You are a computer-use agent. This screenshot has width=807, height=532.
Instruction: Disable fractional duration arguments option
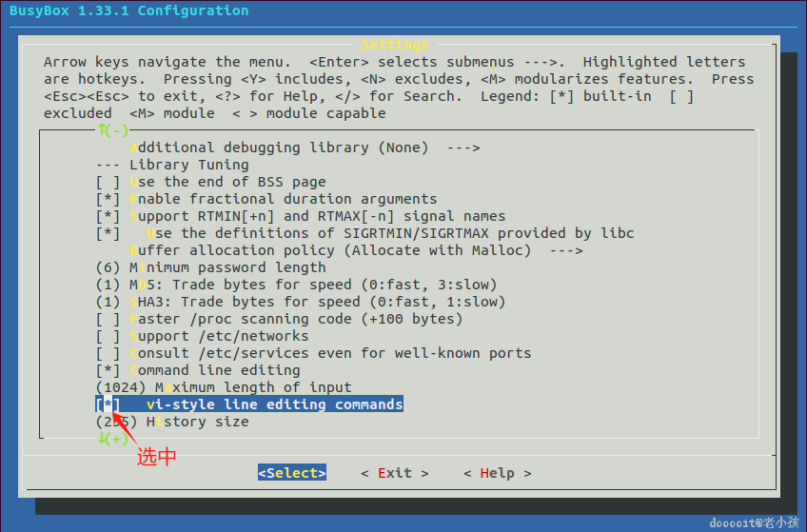tap(108, 199)
